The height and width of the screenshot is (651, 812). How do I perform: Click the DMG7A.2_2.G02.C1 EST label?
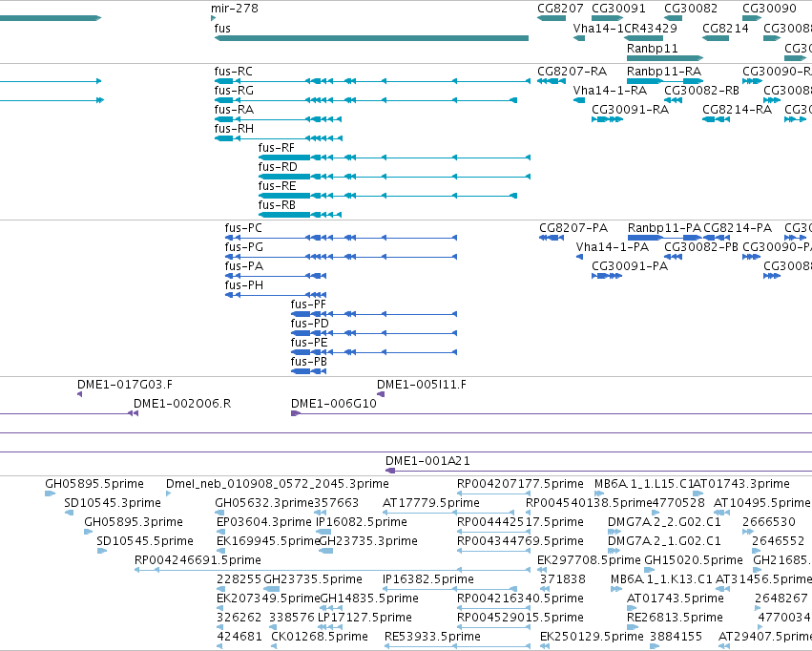point(664,522)
